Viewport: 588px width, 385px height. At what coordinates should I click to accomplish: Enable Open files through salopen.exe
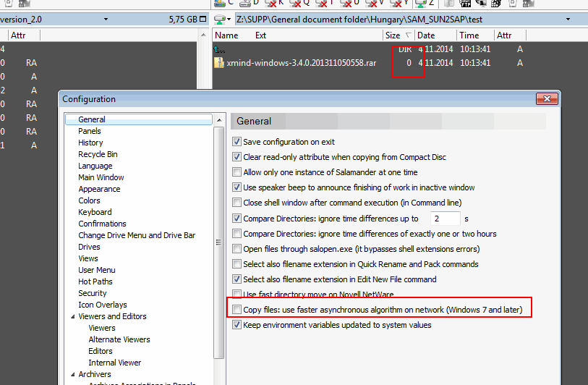237,249
